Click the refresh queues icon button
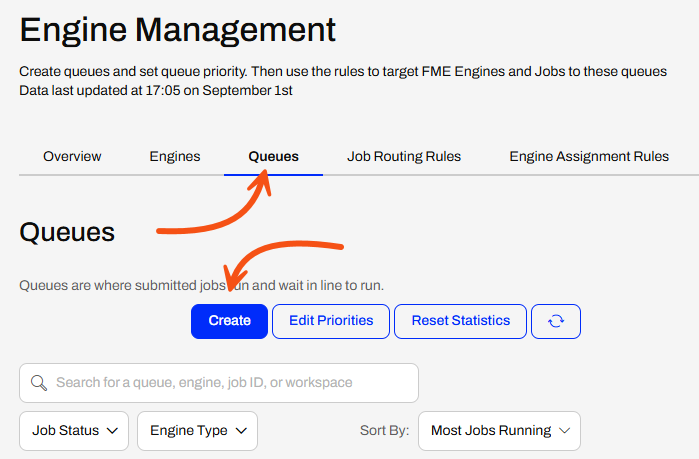The height and width of the screenshot is (459, 699). [556, 321]
